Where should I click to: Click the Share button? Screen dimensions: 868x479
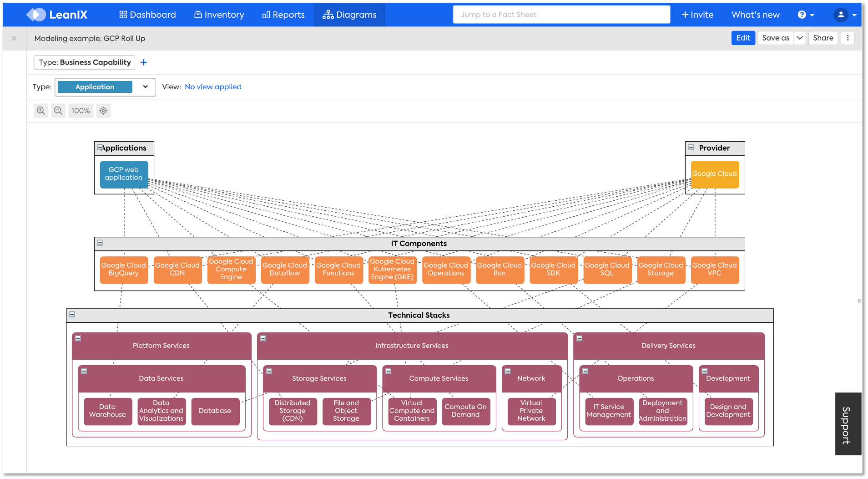coord(823,38)
